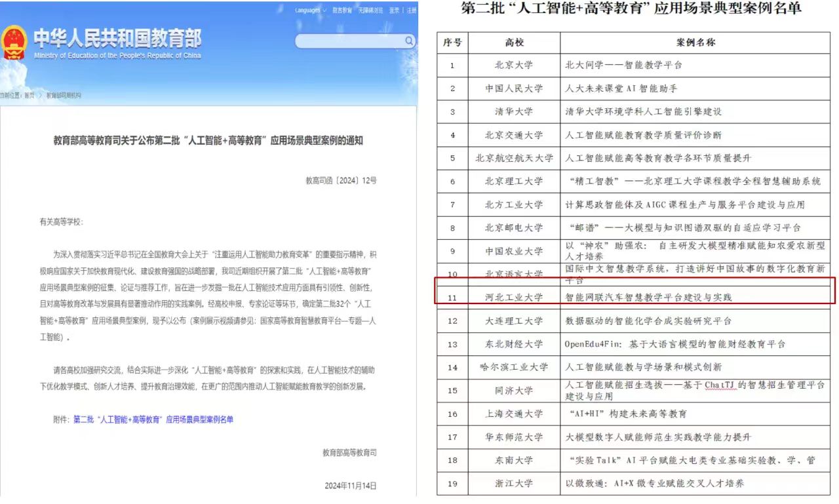The height and width of the screenshot is (504, 839).
Task: Click the 注册 register link
Action: 411,10
